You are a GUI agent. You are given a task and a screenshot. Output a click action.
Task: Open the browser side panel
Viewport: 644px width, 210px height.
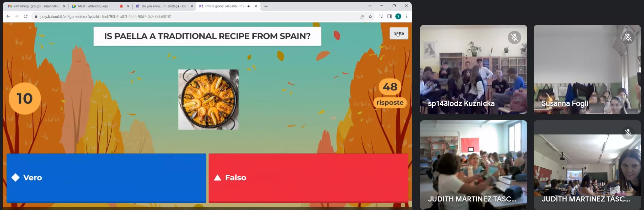pyautogui.click(x=389, y=16)
